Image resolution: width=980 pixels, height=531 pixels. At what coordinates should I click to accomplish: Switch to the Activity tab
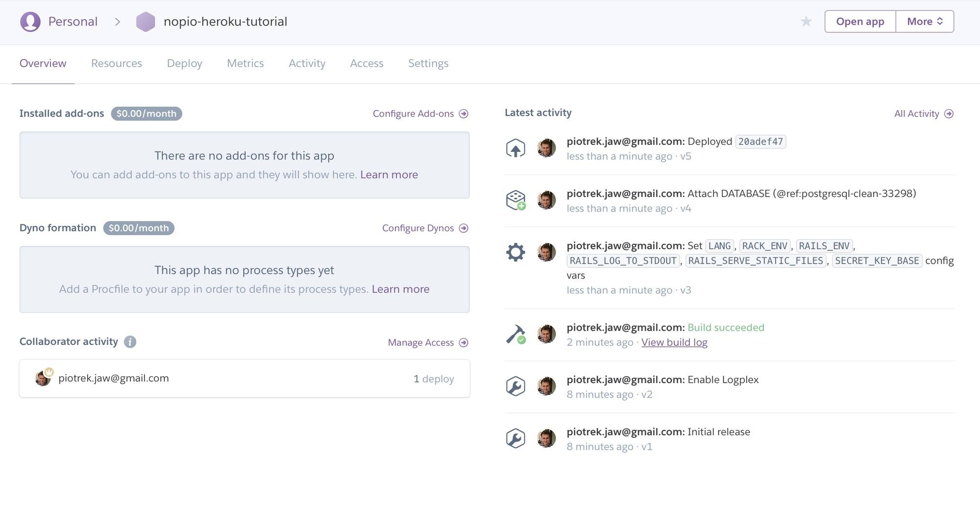pyautogui.click(x=307, y=63)
